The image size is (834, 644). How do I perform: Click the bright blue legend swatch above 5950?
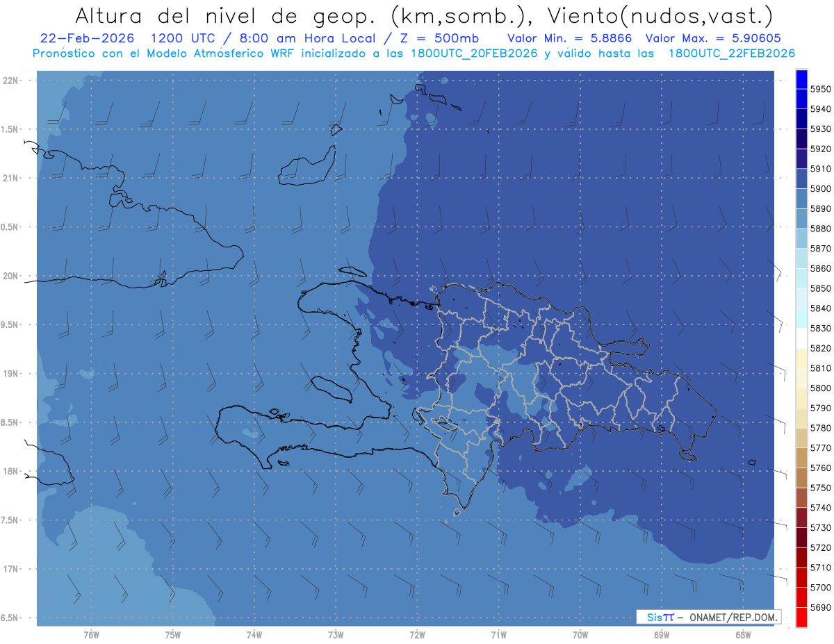(x=801, y=79)
